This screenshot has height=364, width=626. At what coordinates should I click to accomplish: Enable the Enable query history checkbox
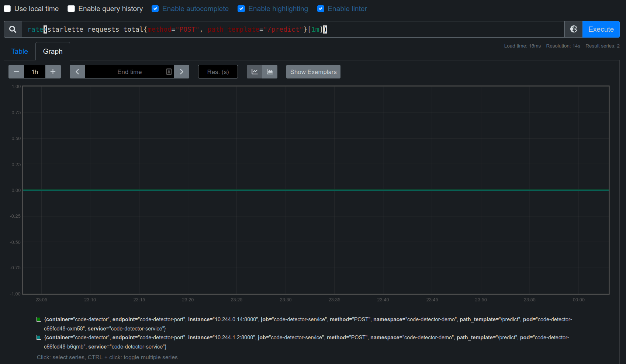pos(71,8)
